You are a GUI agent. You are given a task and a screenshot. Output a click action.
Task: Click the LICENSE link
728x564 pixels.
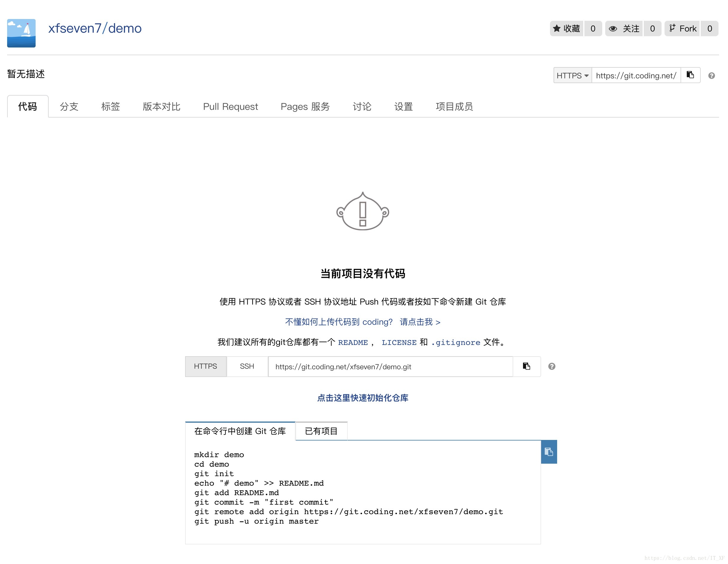coord(399,342)
